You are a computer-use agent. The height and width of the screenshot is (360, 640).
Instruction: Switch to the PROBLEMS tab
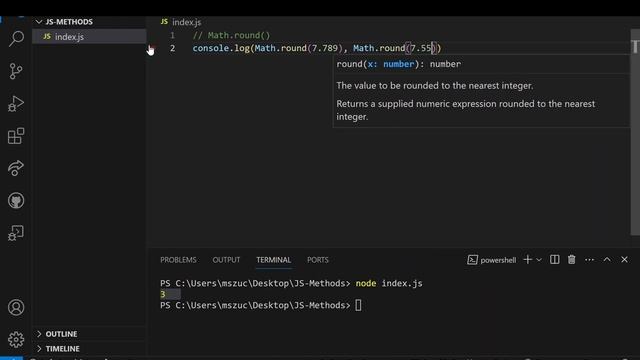pyautogui.click(x=178, y=260)
